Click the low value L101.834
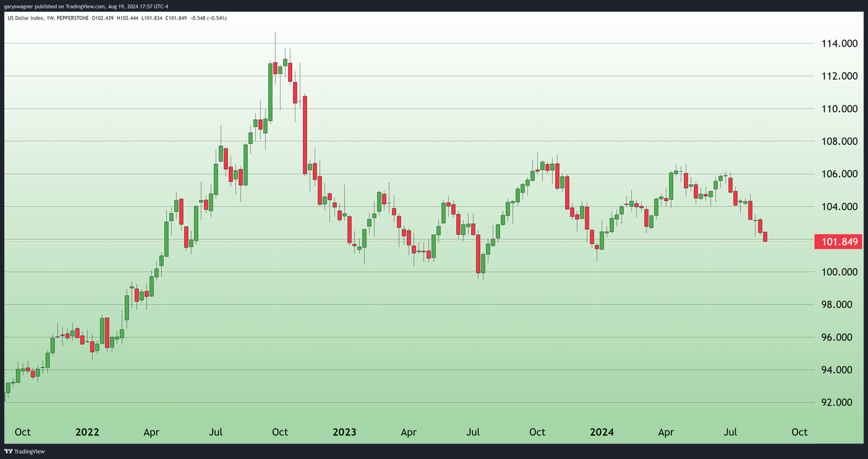 click(153, 18)
